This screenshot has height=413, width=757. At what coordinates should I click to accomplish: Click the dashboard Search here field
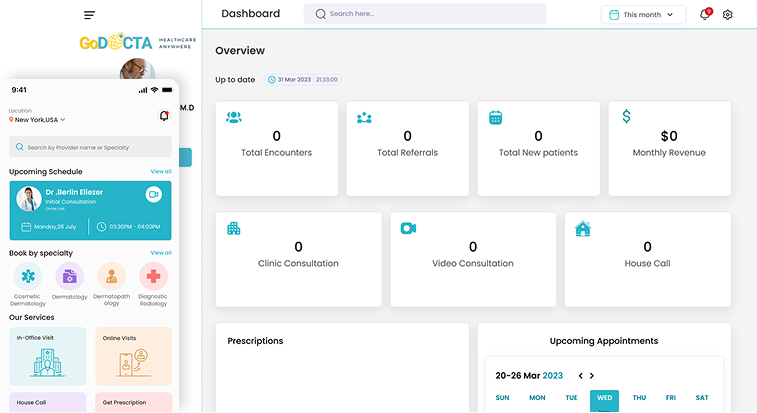point(425,14)
